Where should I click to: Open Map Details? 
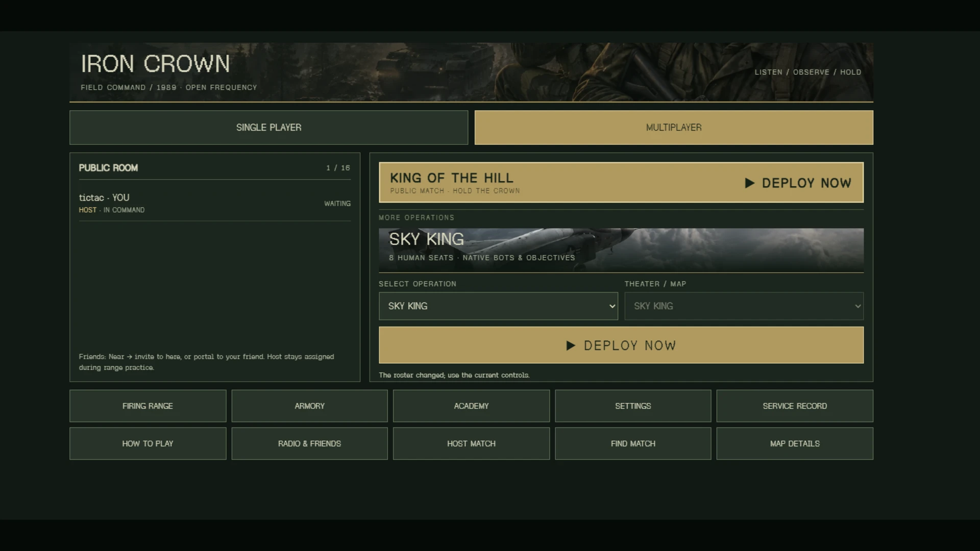click(x=795, y=444)
